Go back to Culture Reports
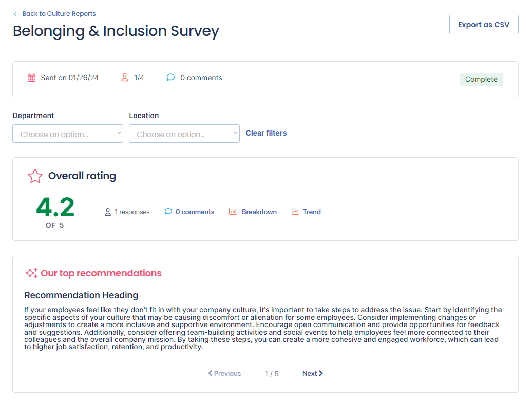 (x=59, y=14)
